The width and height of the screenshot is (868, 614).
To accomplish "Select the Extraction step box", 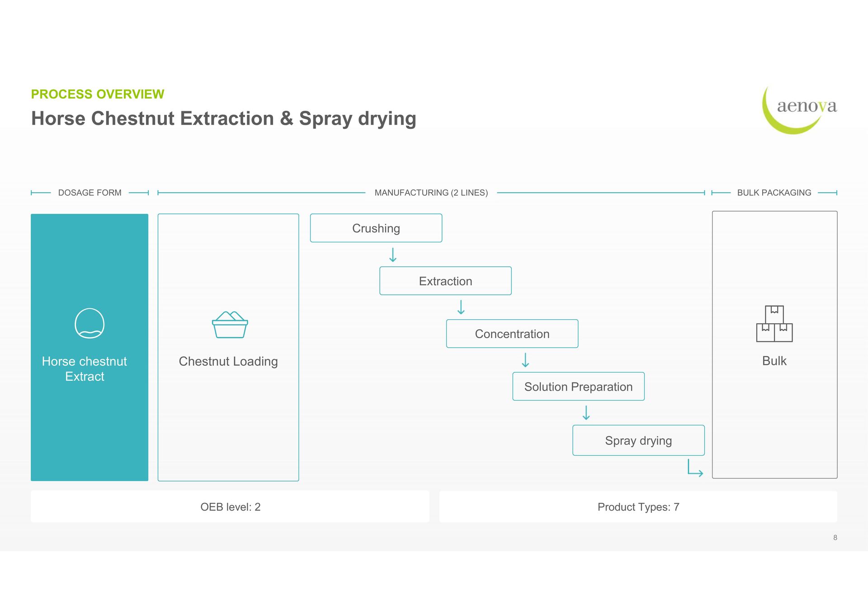I will pos(445,281).
